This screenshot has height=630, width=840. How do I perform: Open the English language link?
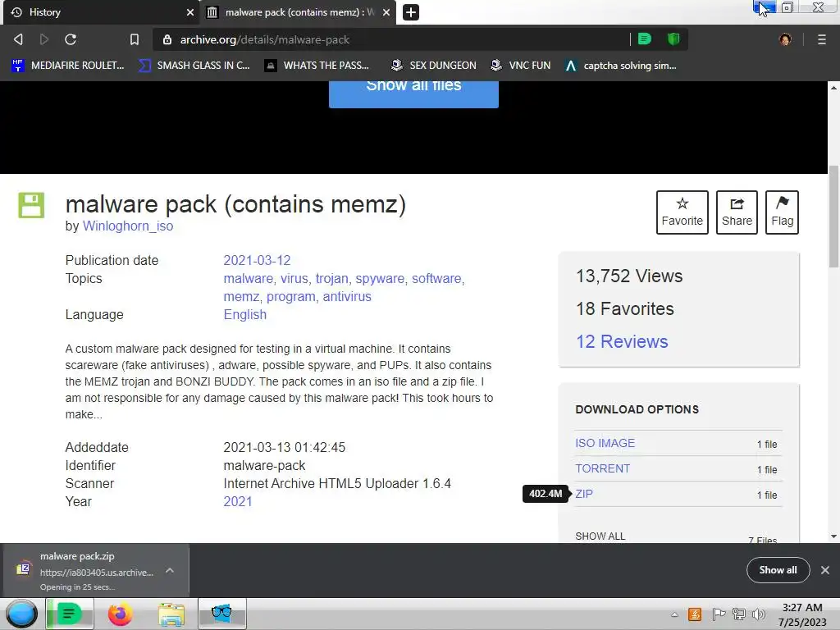pyautogui.click(x=244, y=314)
